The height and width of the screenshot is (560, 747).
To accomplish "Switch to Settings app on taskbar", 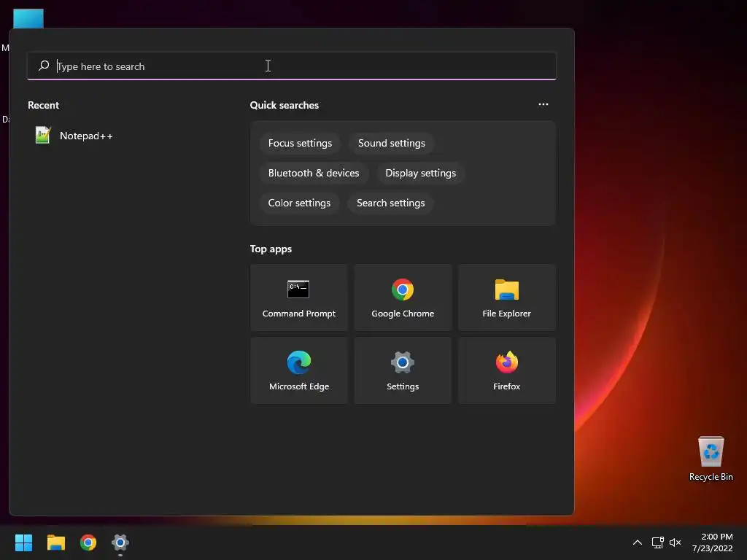I will [120, 542].
